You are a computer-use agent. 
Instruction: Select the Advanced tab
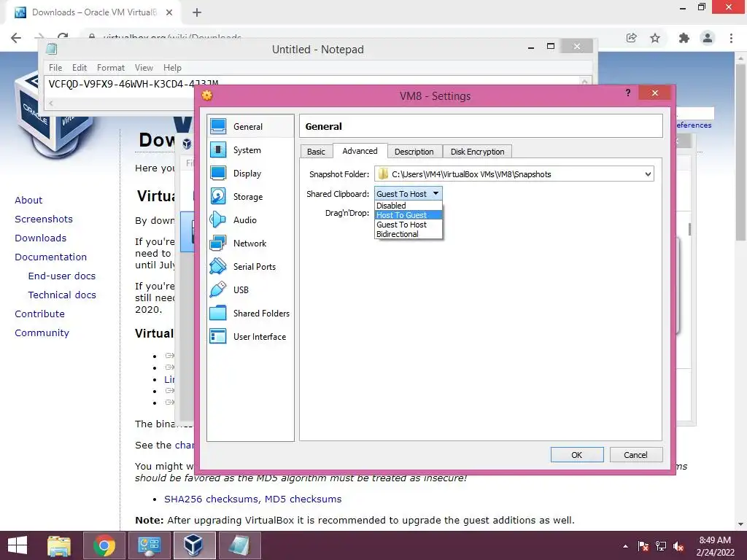(x=360, y=151)
